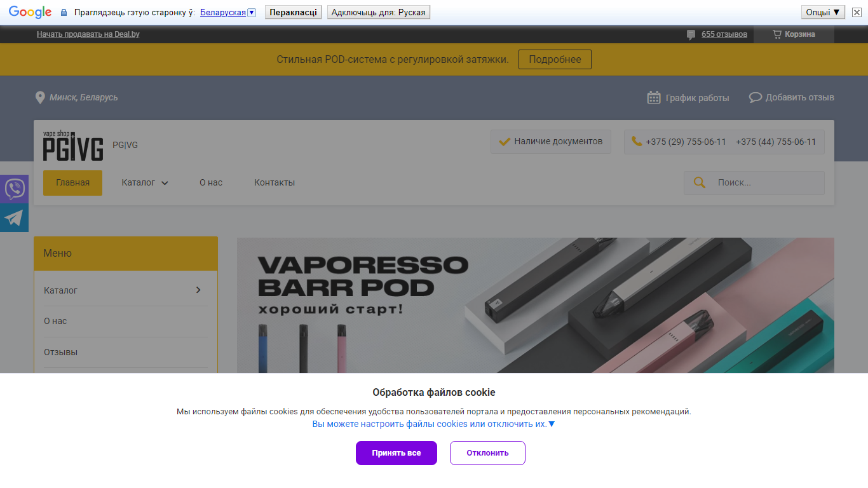
Task: Click the Перакласці translate button
Action: [293, 12]
